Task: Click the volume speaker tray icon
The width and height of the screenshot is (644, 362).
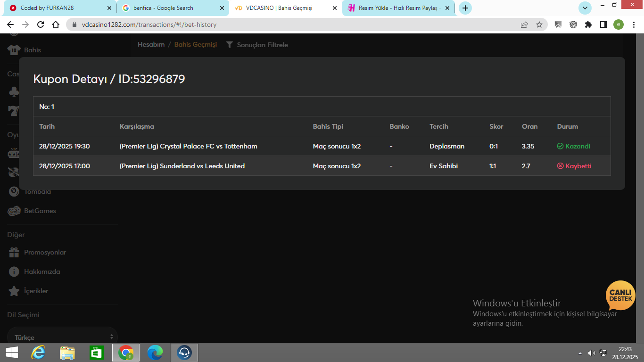Action: (x=592, y=353)
